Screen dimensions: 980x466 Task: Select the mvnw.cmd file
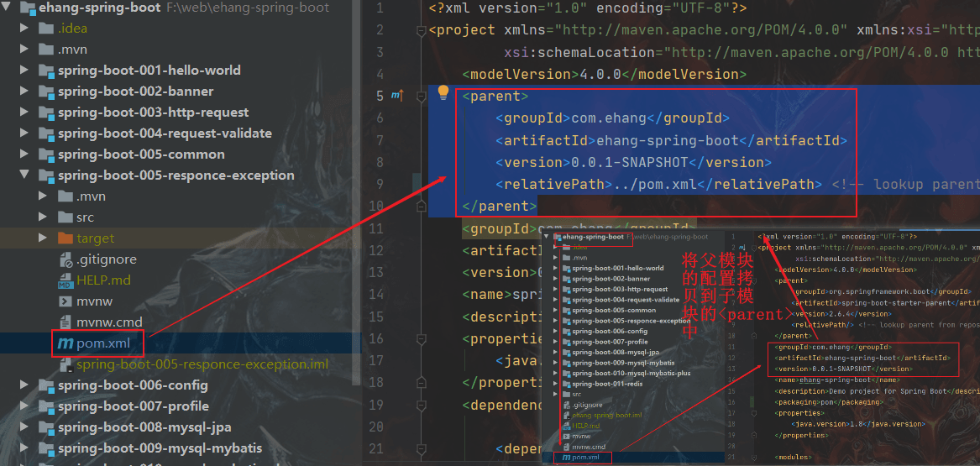[109, 322]
